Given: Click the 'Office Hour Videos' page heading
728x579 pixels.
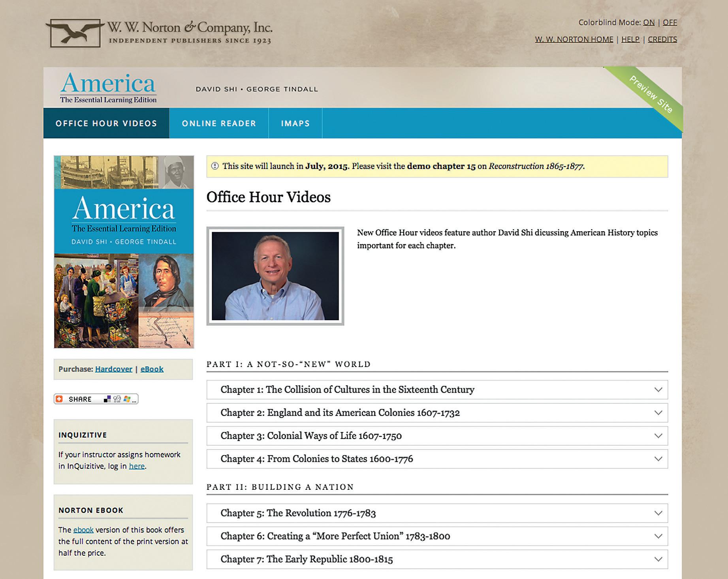Looking at the screenshot, I should click(269, 197).
